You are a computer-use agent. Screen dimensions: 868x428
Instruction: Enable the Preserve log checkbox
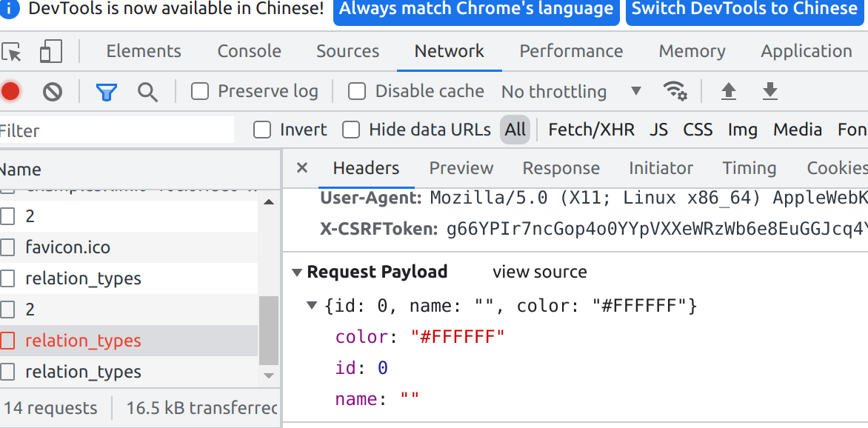point(199,91)
